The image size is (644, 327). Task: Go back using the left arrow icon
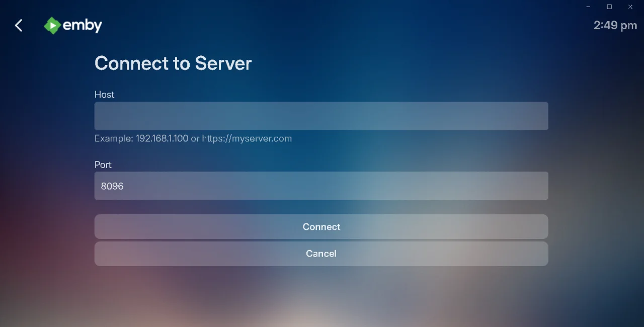point(19,25)
